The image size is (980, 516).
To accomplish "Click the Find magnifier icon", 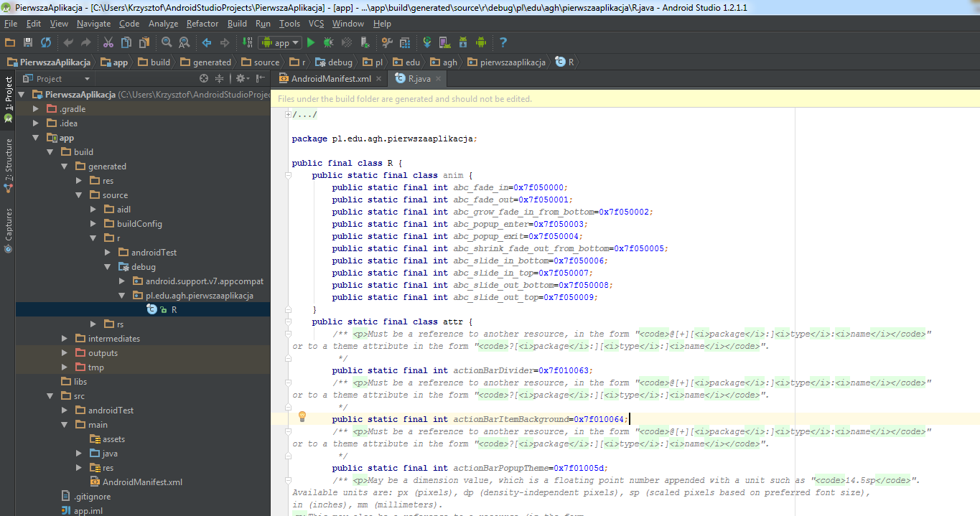I will (167, 43).
